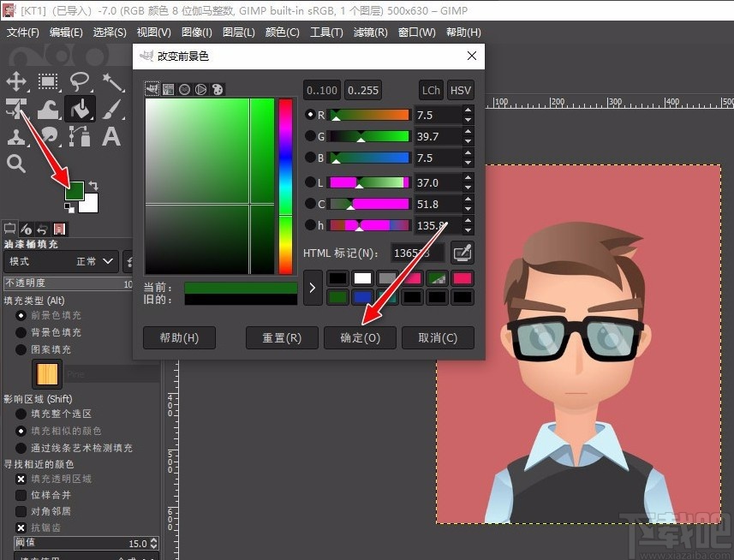Click the 确定(O) button
The image size is (734, 560).
point(360,337)
